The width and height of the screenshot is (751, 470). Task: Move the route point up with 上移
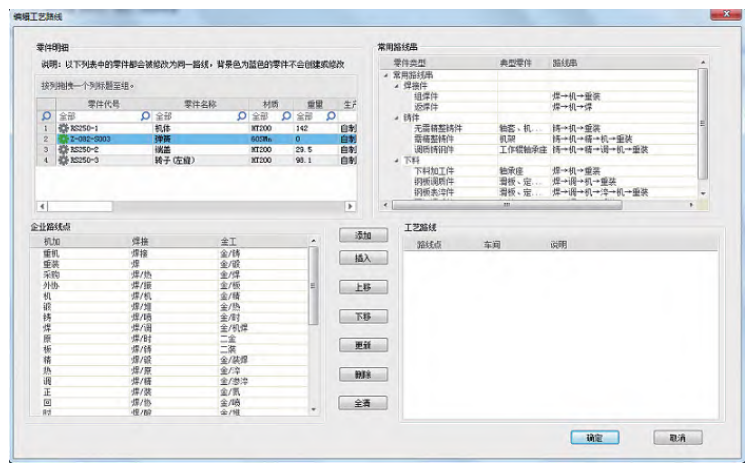click(363, 286)
